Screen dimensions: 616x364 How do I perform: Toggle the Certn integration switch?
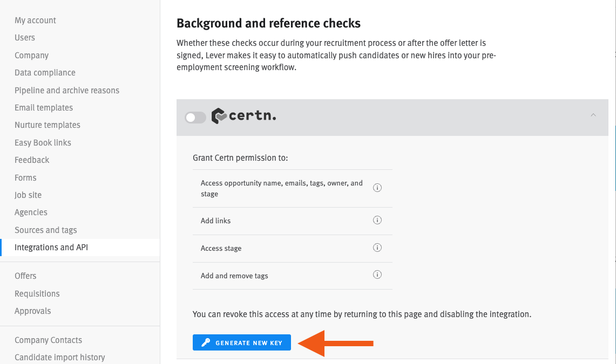coord(195,117)
